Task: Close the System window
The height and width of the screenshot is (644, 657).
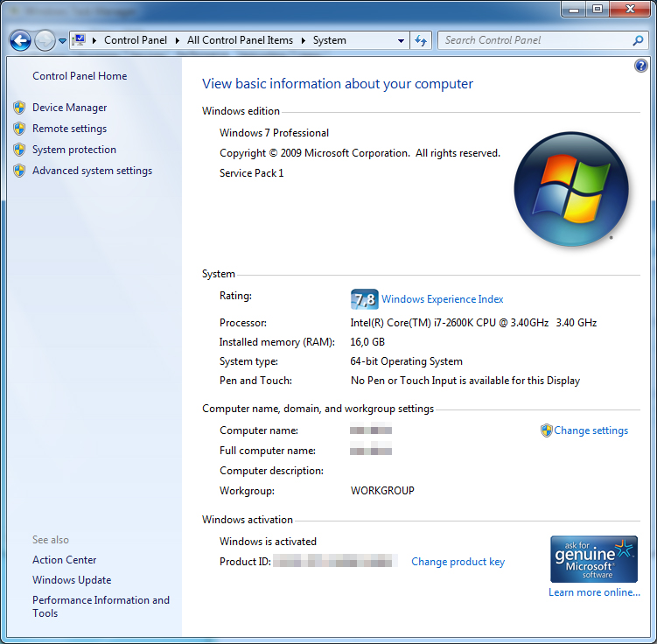Action: pyautogui.click(x=630, y=10)
